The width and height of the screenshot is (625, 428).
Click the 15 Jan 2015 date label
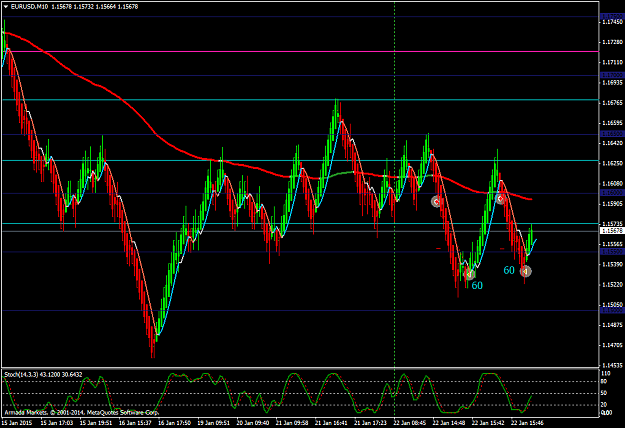click(x=17, y=422)
